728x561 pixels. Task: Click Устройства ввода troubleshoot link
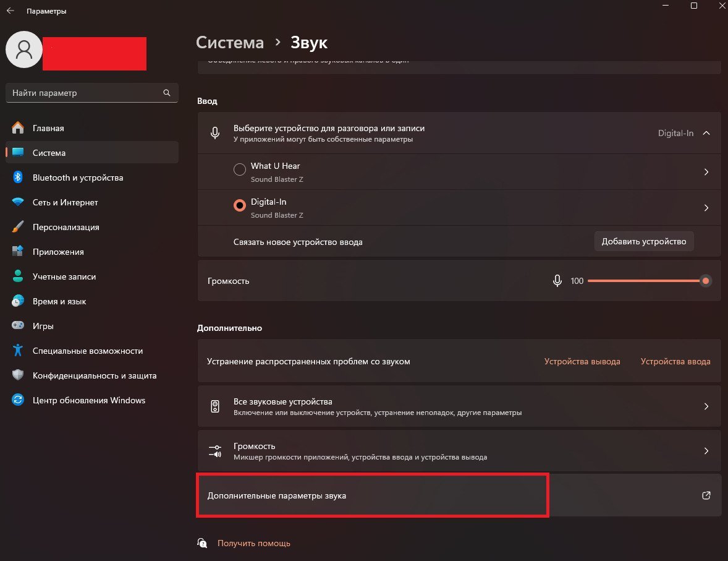675,361
